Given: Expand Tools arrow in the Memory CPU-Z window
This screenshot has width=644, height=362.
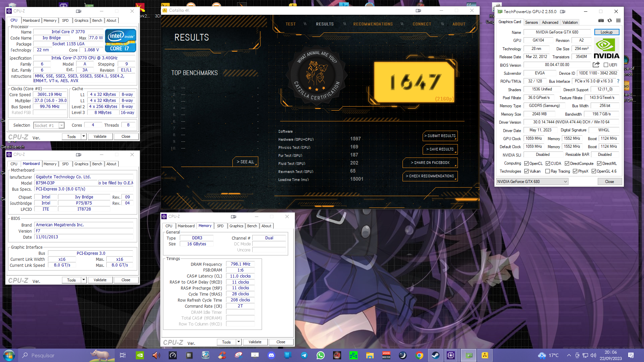Looking at the screenshot, I should [238, 342].
